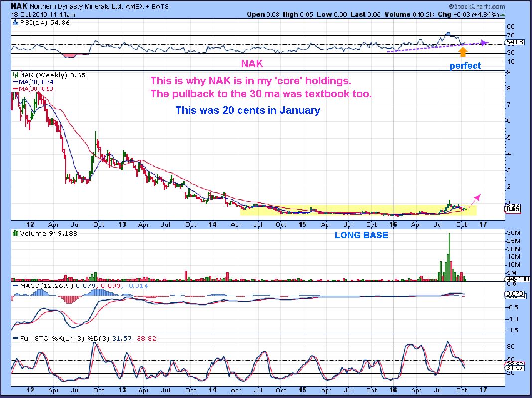Click the RSI line icon beside RSI(14)
This screenshot has width=532, height=398.
[15, 23]
